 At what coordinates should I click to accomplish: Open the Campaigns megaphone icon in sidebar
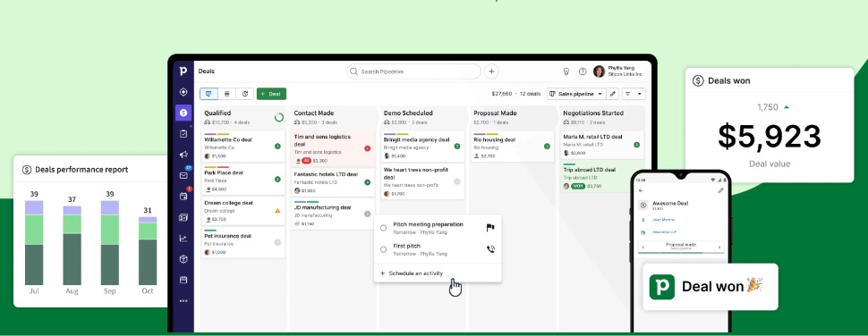coord(183,155)
